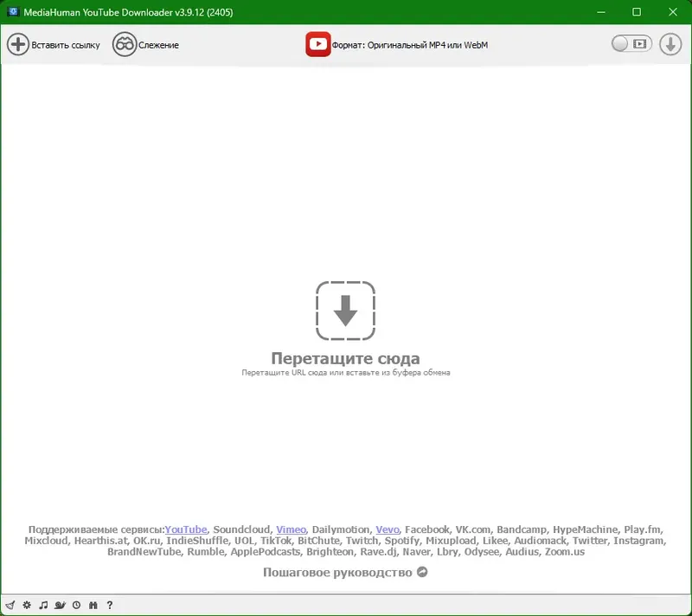Start downloads with the circled arrow button

[x=670, y=43]
